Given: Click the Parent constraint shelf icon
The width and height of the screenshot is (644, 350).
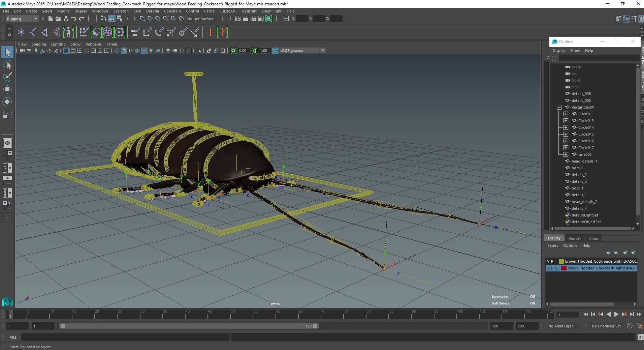Looking at the screenshot, I should click(135, 32).
